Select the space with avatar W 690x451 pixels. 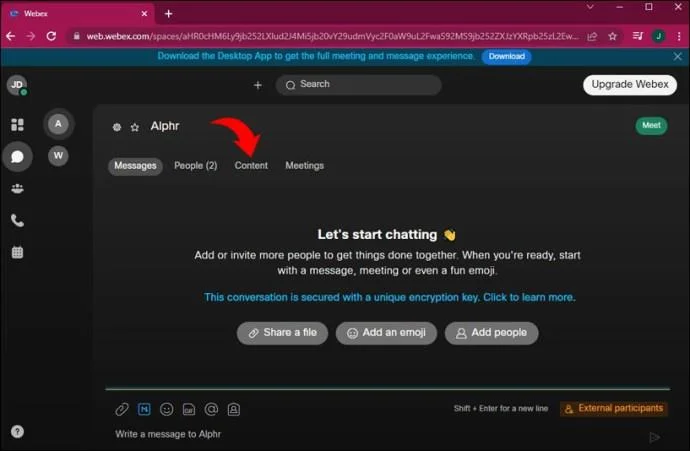[x=58, y=156]
